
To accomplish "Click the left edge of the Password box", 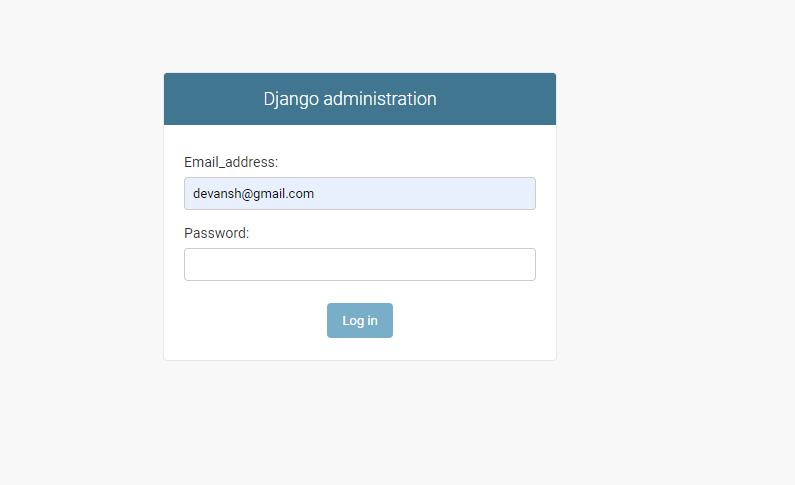I will pyautogui.click(x=189, y=265).
